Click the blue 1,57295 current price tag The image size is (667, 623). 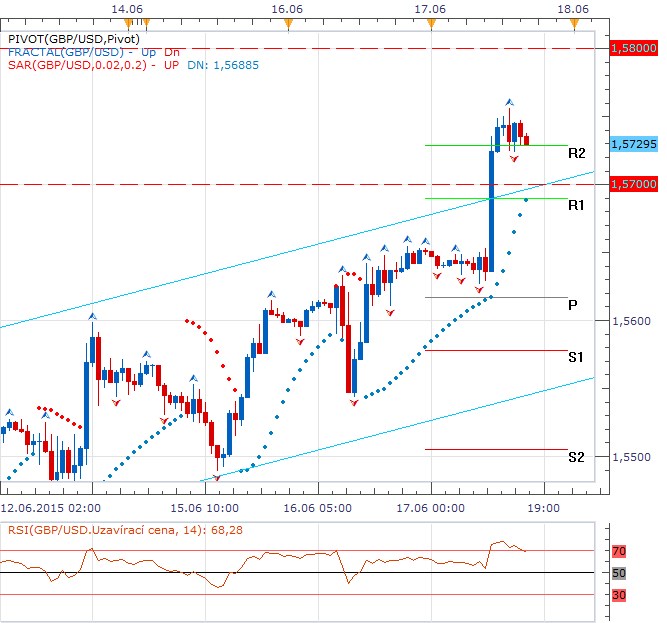(634, 144)
